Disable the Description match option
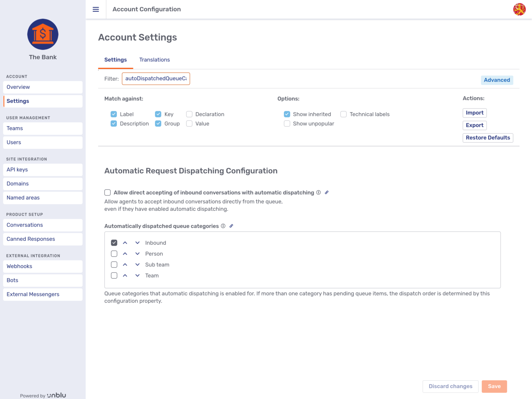The image size is (532, 399). (113, 124)
